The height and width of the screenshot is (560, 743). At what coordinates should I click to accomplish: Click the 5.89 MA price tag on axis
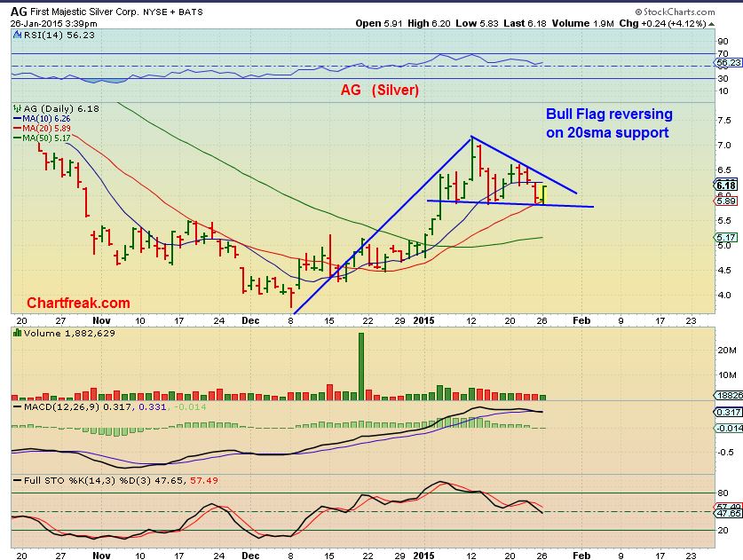[726, 201]
